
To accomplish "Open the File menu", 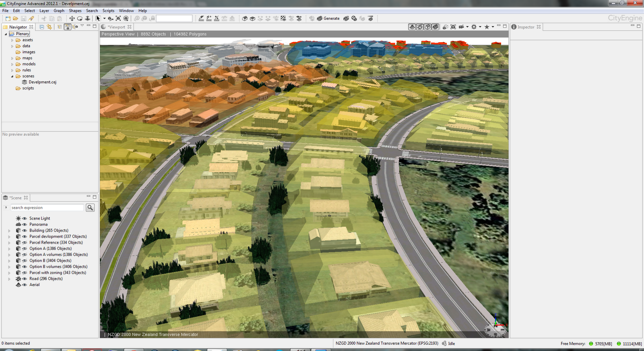I will coord(6,11).
